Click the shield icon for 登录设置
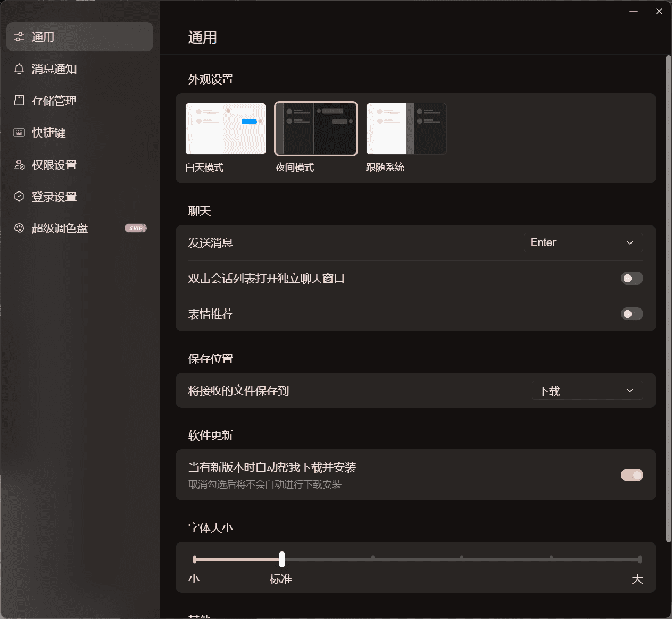 (x=19, y=197)
